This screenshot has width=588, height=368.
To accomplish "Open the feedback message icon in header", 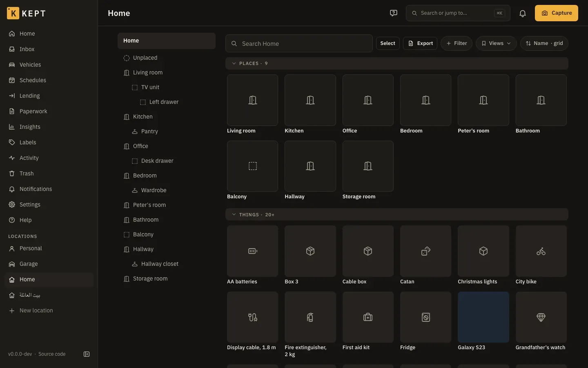I will point(394,13).
